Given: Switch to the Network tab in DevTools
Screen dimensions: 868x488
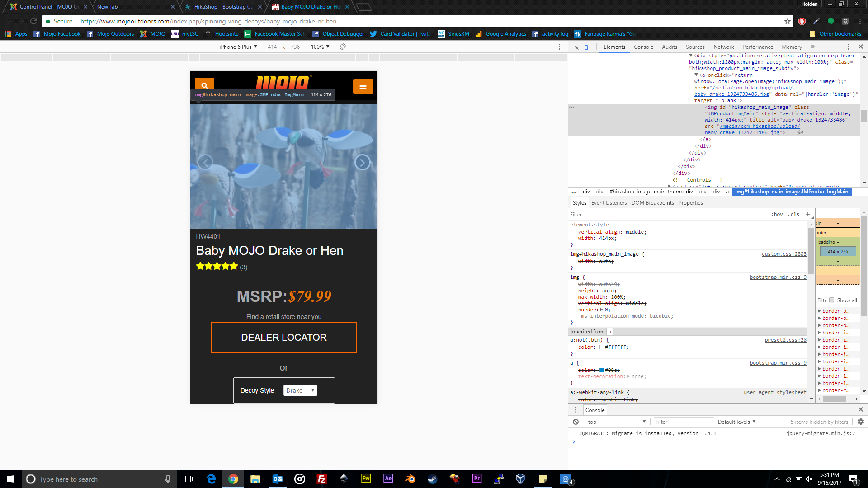Looking at the screenshot, I should click(x=723, y=47).
